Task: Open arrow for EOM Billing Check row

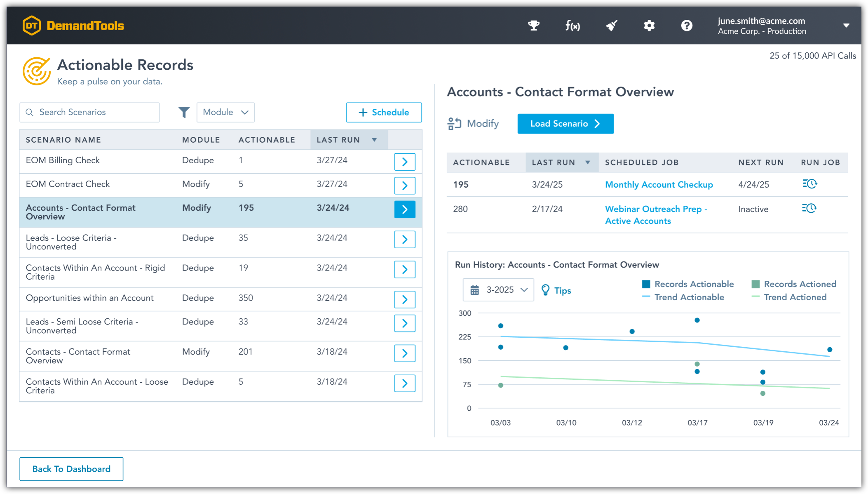Action: pyautogui.click(x=404, y=162)
